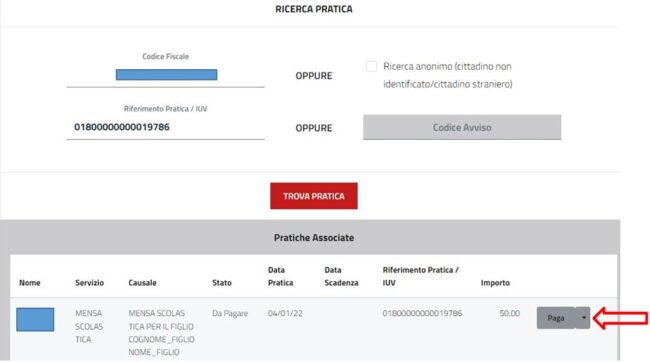The height and width of the screenshot is (362, 650).
Task: Click the Riferimento Pratica / IUV column header
Action: 420,276
